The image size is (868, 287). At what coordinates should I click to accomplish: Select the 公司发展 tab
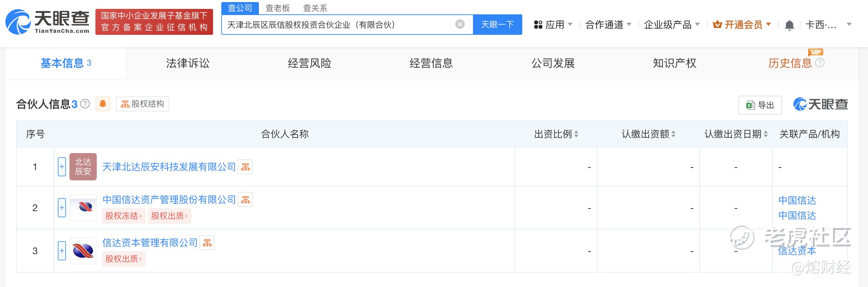[553, 63]
